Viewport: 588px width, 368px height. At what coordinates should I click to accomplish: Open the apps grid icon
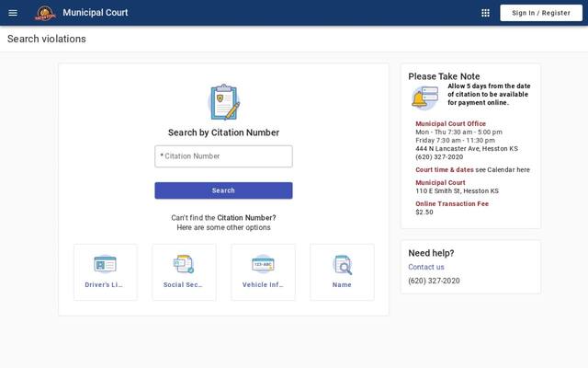pos(485,13)
